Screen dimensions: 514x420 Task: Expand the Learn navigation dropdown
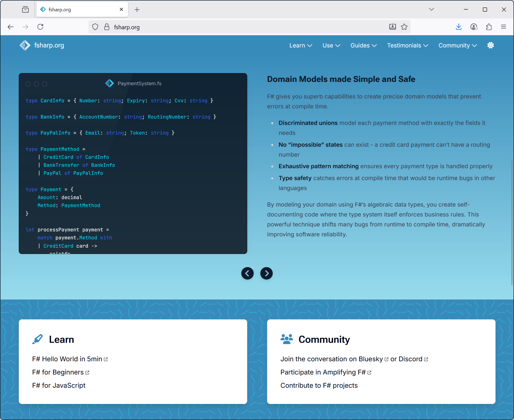pos(300,46)
